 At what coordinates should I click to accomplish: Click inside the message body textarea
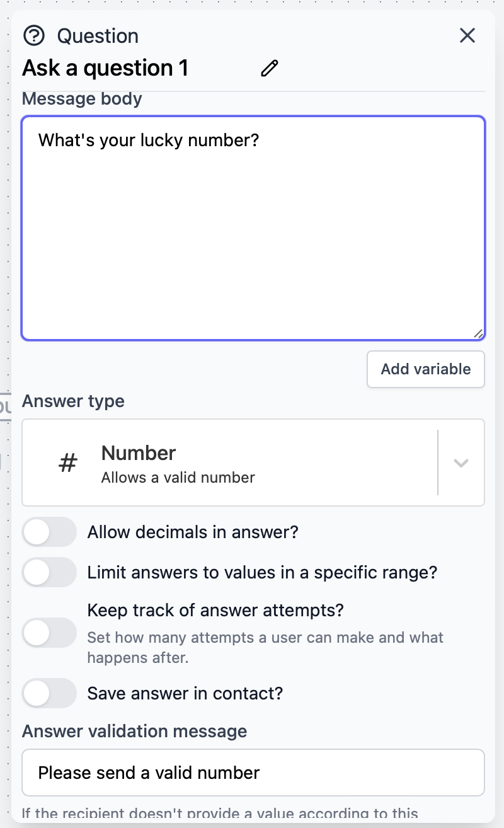[252, 227]
